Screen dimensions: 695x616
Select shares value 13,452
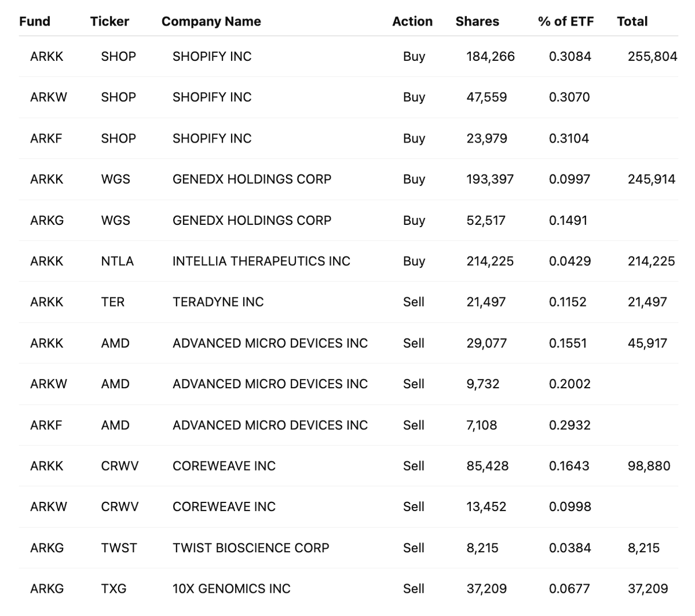487,506
